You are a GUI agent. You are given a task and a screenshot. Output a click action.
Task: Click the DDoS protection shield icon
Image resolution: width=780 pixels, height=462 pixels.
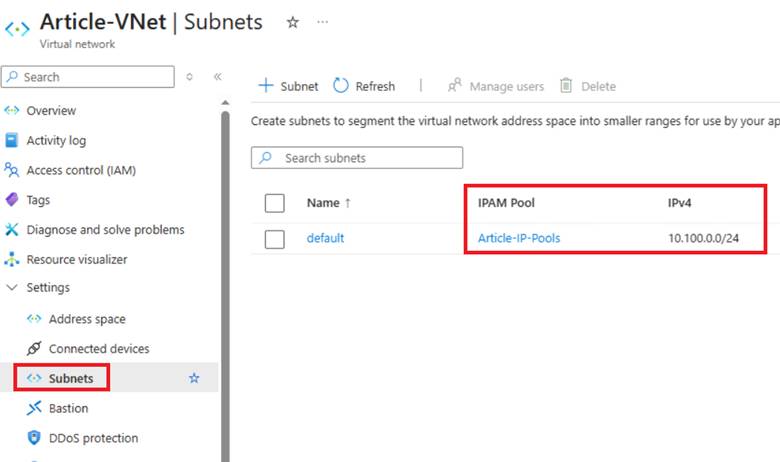(34, 438)
